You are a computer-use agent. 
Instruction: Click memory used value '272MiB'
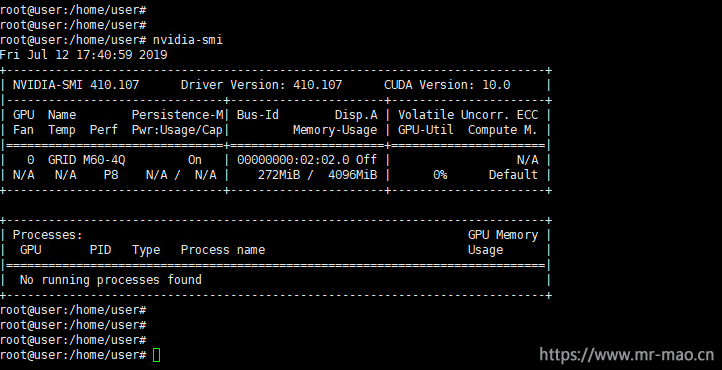(279, 175)
